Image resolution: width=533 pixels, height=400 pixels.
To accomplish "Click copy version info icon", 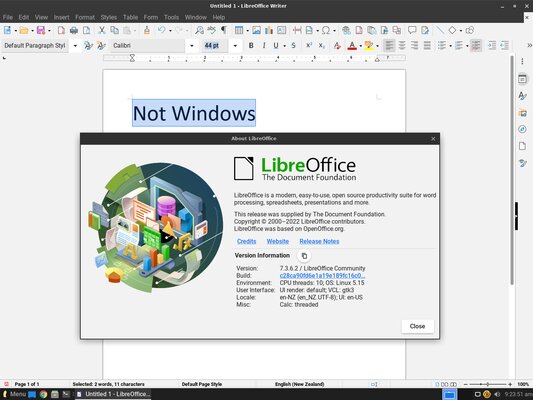I will tap(304, 256).
